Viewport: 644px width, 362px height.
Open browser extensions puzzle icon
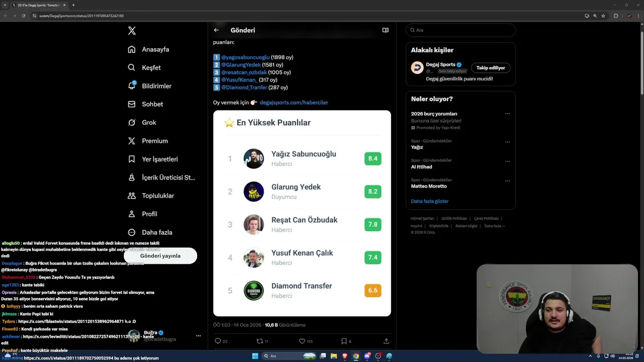point(616,16)
